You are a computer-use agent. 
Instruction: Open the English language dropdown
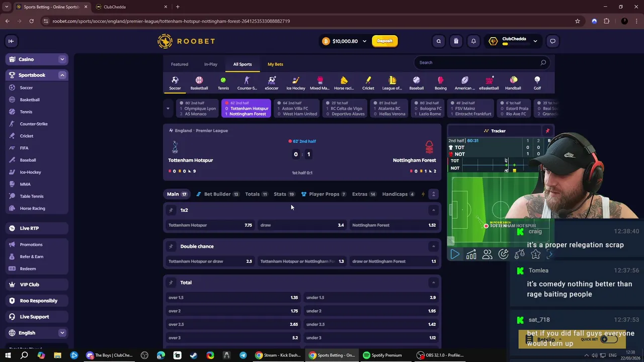[62, 333]
